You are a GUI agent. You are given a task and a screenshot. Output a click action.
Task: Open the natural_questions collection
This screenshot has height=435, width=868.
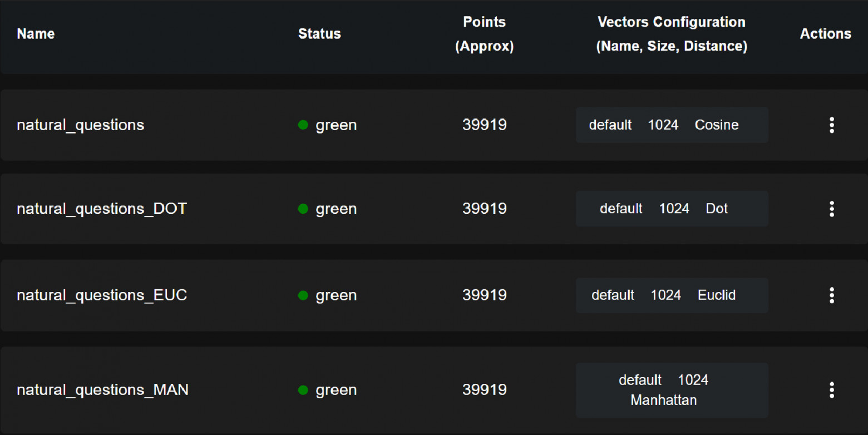click(81, 125)
